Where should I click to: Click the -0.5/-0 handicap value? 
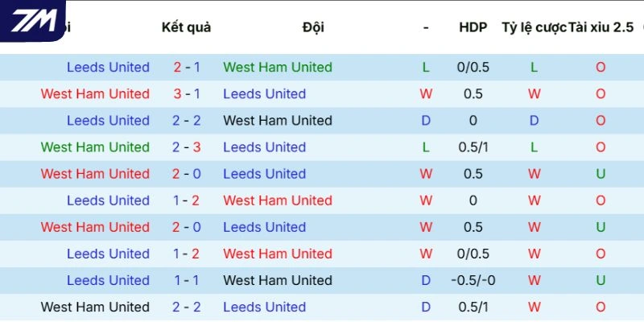click(x=473, y=280)
